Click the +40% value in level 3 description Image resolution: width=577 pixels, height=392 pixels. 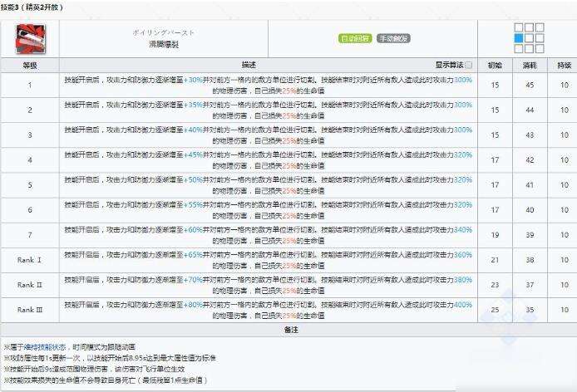point(193,130)
